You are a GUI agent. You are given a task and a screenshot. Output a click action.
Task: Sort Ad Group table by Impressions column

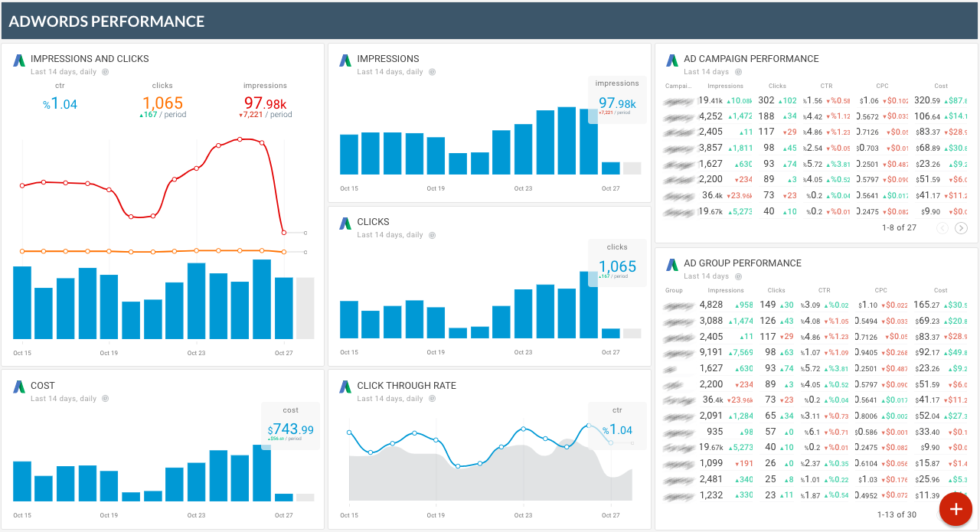coord(726,291)
